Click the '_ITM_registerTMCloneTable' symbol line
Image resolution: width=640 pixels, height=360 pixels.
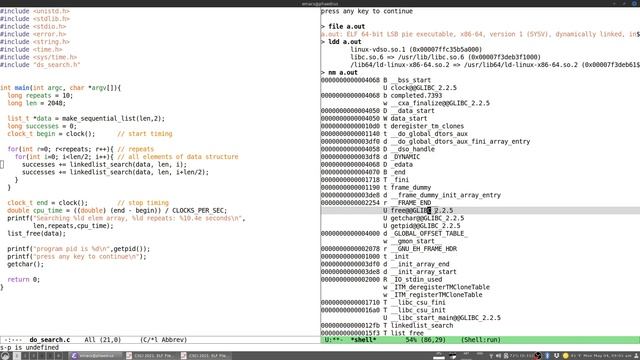[433, 295]
